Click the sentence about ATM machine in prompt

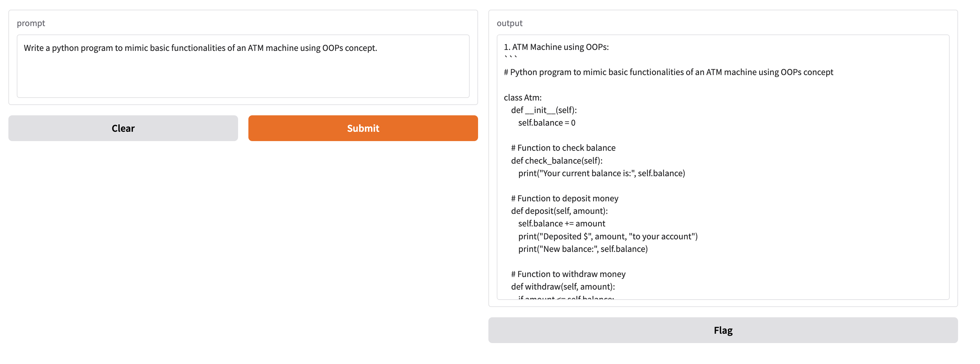[x=200, y=48]
